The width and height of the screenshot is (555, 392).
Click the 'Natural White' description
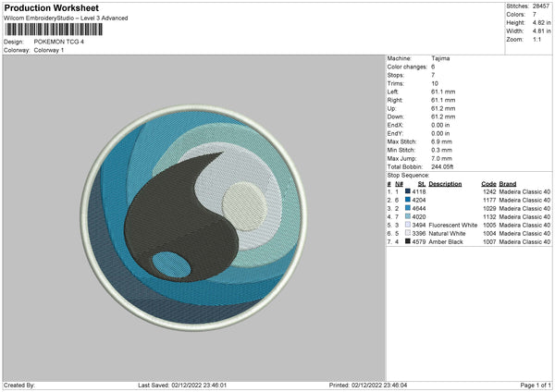[447, 234]
